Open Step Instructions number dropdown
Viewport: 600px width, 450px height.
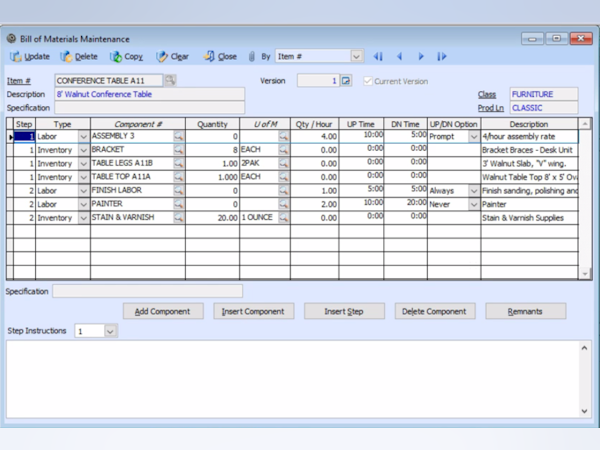click(110, 330)
